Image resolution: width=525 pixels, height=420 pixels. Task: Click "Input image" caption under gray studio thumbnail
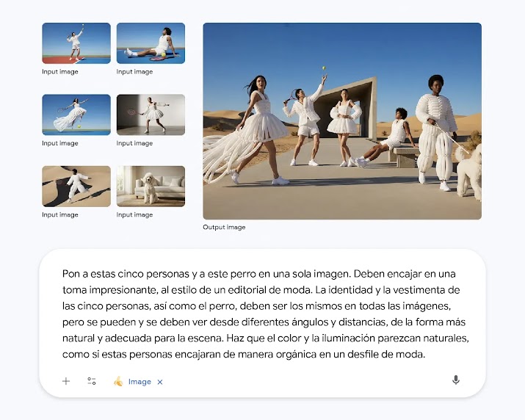(x=134, y=143)
